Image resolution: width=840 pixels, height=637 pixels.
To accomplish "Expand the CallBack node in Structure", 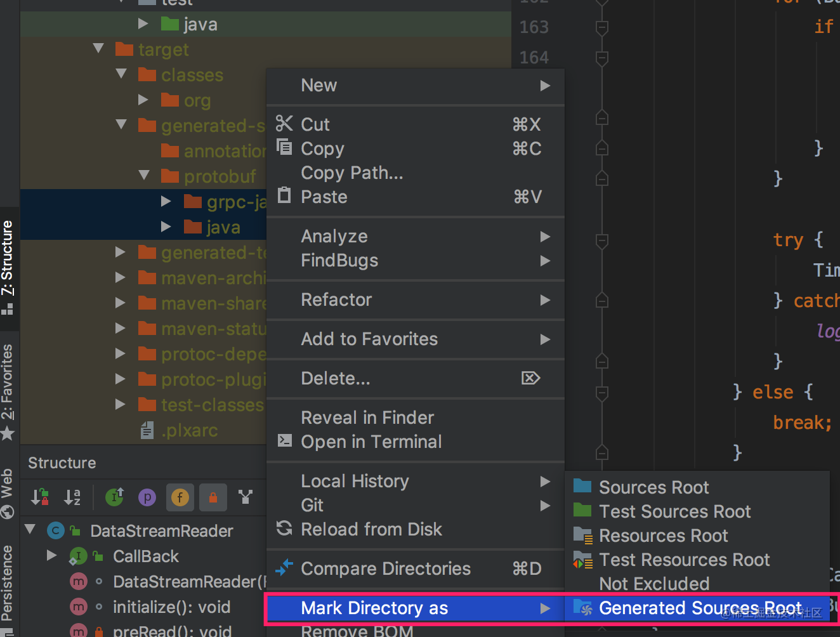I will tap(52, 556).
